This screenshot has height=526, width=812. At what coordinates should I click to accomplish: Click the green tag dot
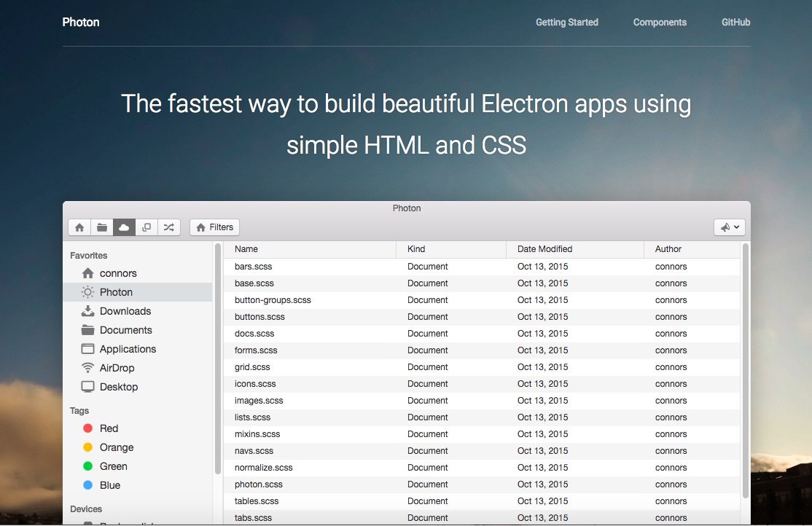(x=88, y=466)
